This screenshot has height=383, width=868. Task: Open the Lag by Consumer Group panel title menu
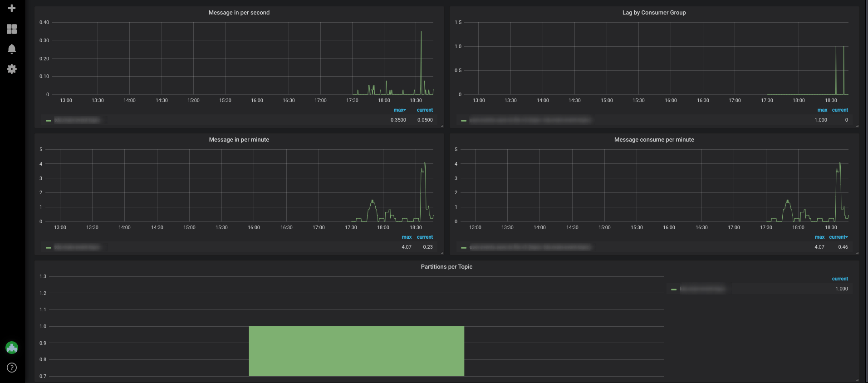[x=654, y=13]
